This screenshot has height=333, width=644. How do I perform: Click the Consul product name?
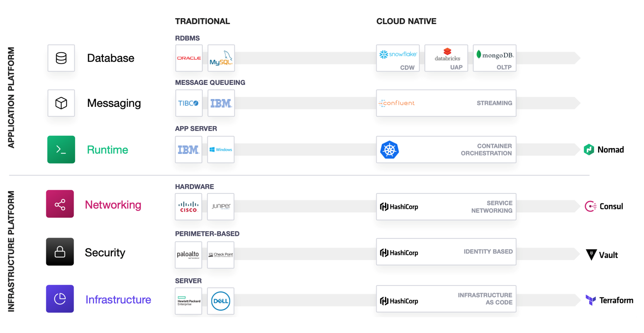tap(611, 206)
